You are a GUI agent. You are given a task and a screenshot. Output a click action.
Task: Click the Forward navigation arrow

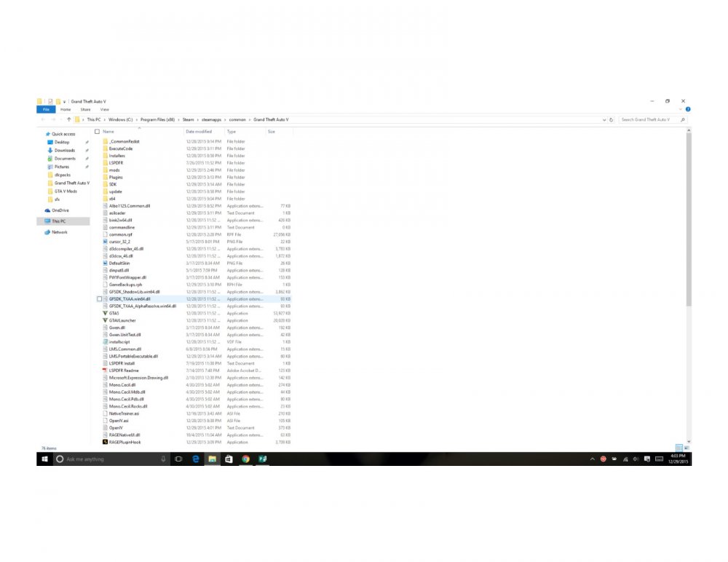click(x=53, y=120)
